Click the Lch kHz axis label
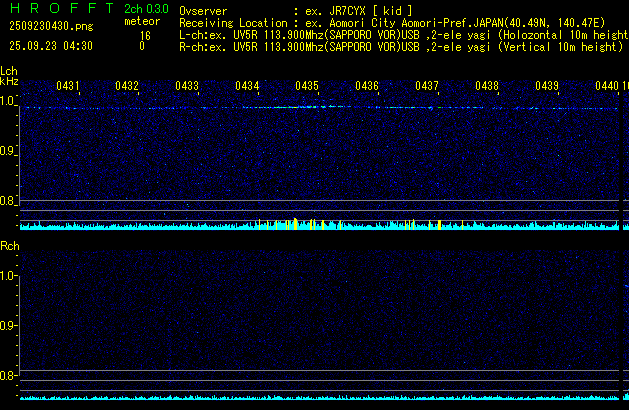The height and width of the screenshot is (410, 629). (x=9, y=76)
